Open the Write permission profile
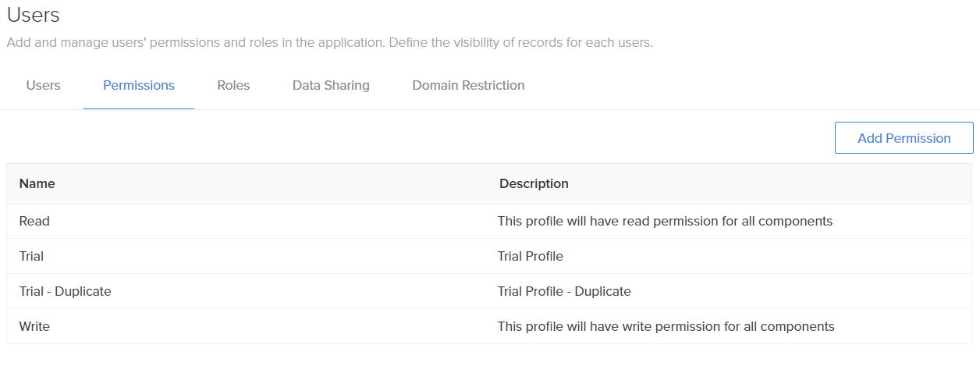The height and width of the screenshot is (366, 980). (x=34, y=326)
